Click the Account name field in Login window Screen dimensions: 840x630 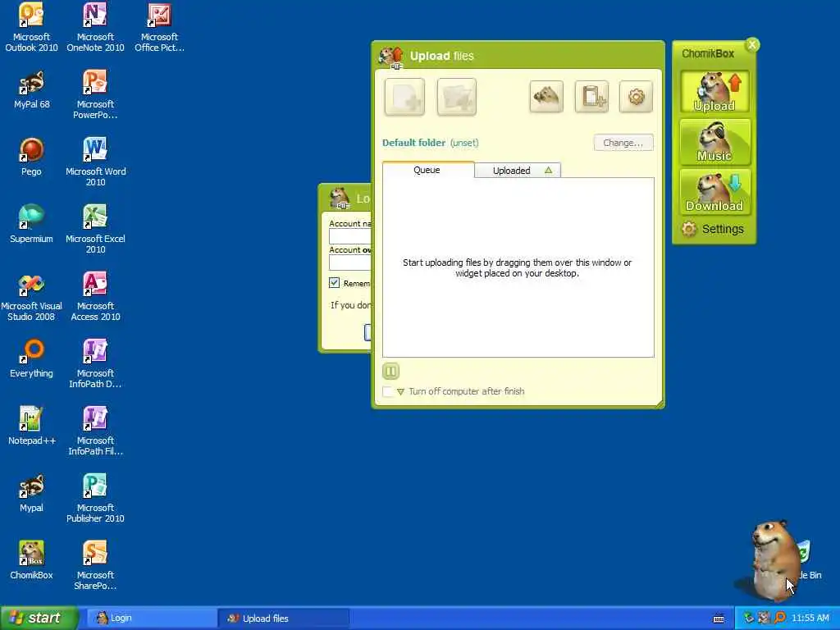(x=350, y=237)
